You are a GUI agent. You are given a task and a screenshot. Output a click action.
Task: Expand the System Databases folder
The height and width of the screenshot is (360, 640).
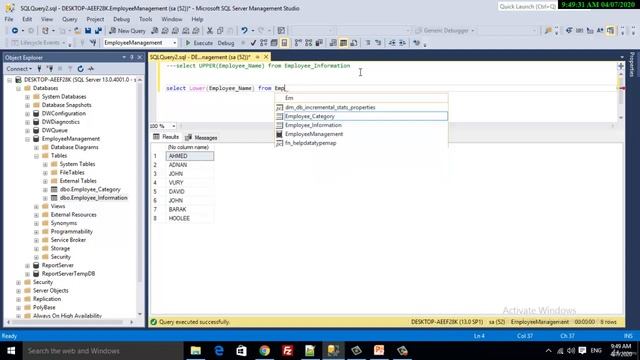(27, 97)
